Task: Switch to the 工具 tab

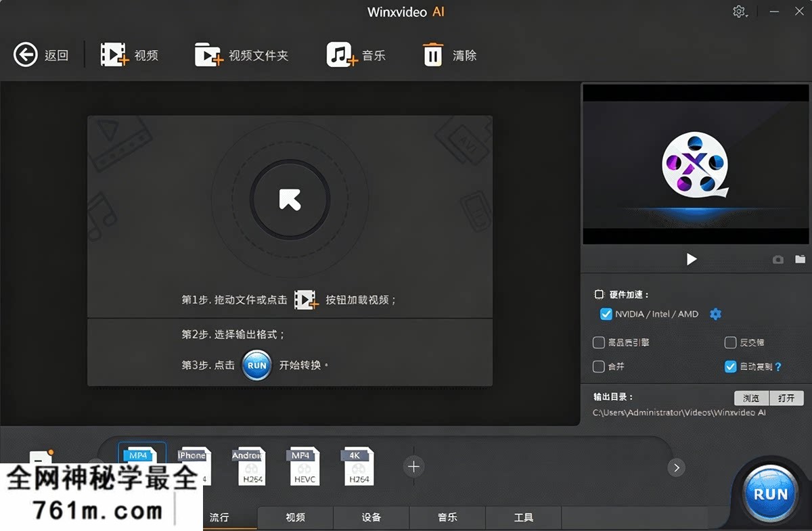Action: (x=524, y=517)
